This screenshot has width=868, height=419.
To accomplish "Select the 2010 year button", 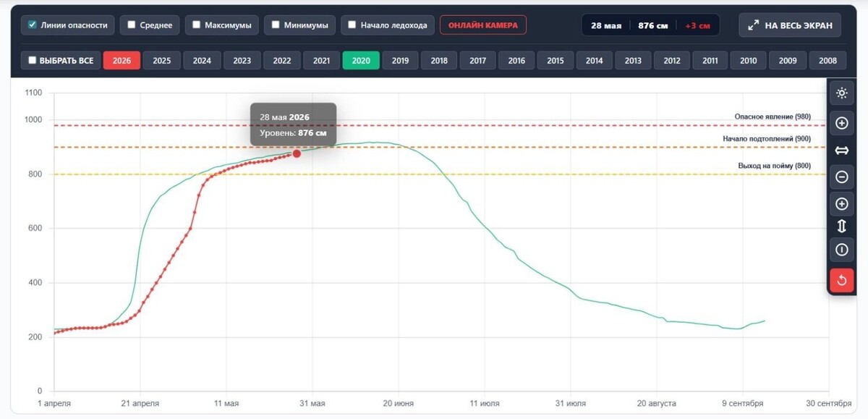I will click(x=749, y=61).
